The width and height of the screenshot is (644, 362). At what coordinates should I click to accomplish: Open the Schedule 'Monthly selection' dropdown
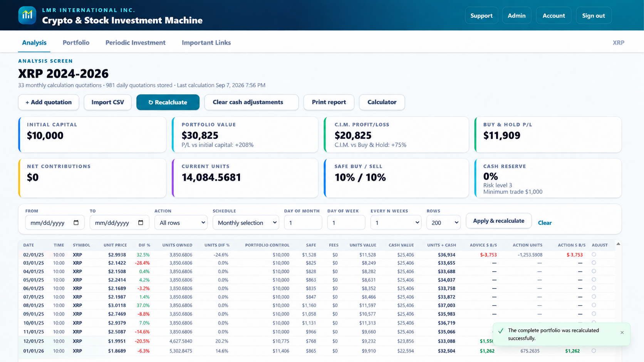coord(246,223)
